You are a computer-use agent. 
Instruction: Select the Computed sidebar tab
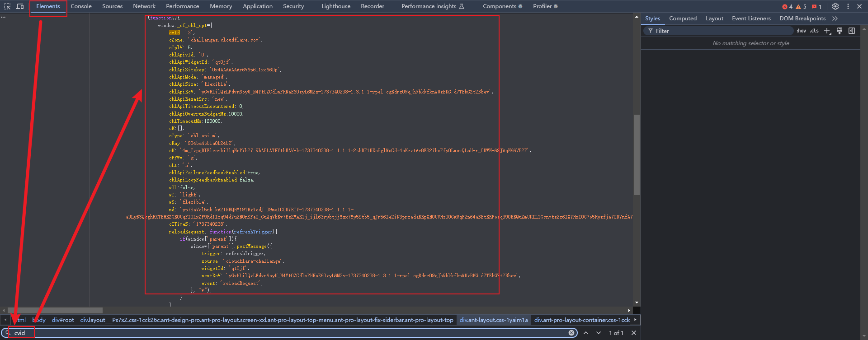[x=683, y=19]
